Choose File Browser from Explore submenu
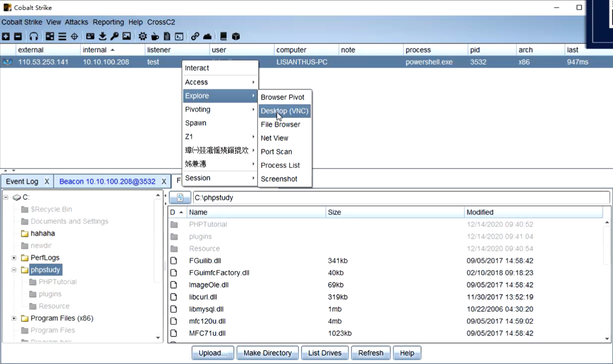 tap(285, 124)
